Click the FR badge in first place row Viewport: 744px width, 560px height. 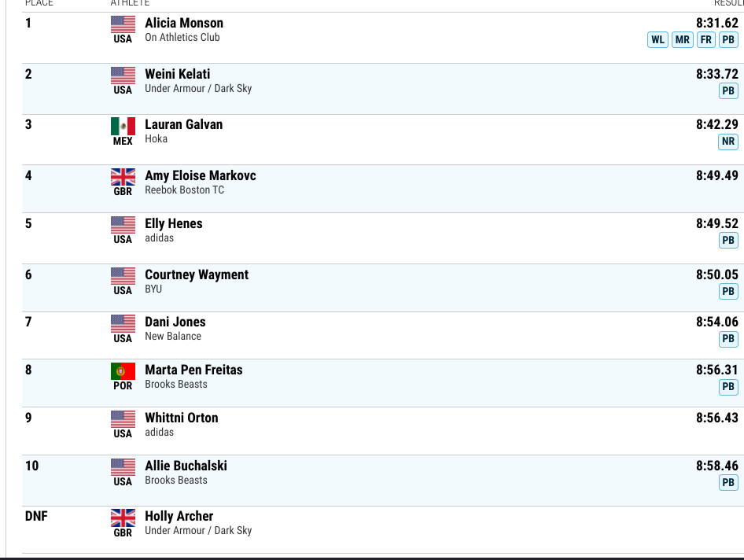706,40
